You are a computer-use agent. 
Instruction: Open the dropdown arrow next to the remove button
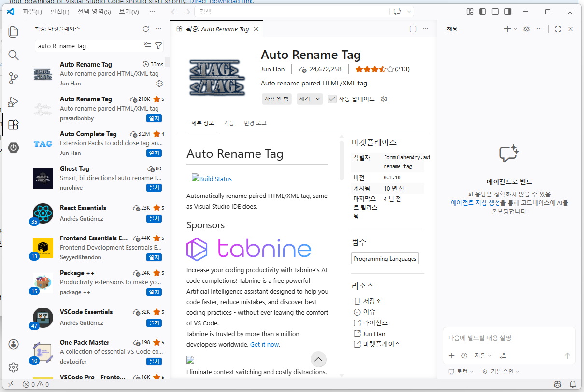click(x=318, y=99)
